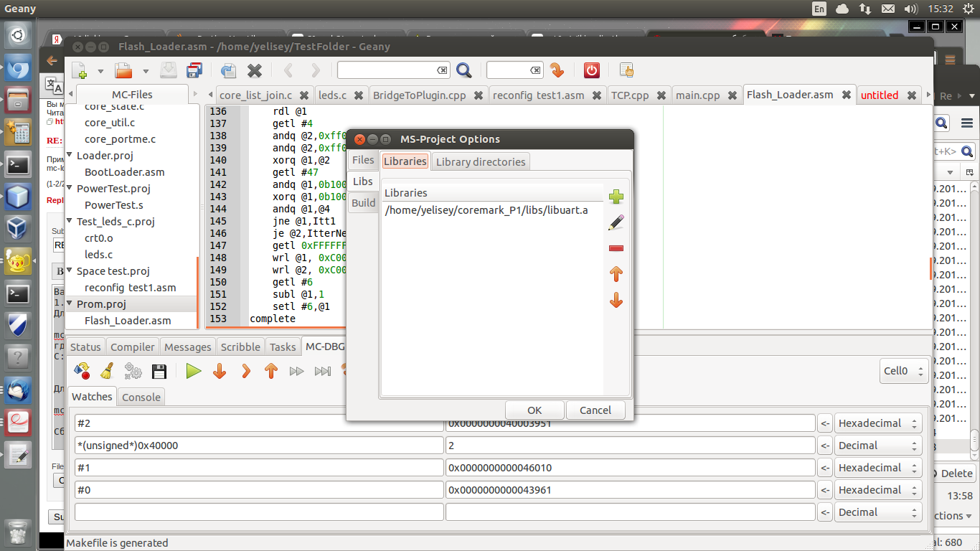
Task: Click arrow button beside #0 watch value
Action: coord(825,490)
